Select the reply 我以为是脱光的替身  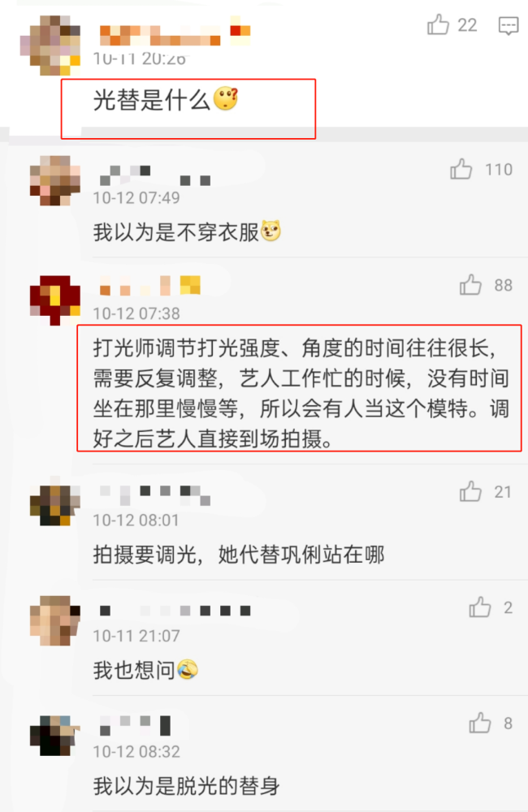pyautogui.click(x=187, y=786)
